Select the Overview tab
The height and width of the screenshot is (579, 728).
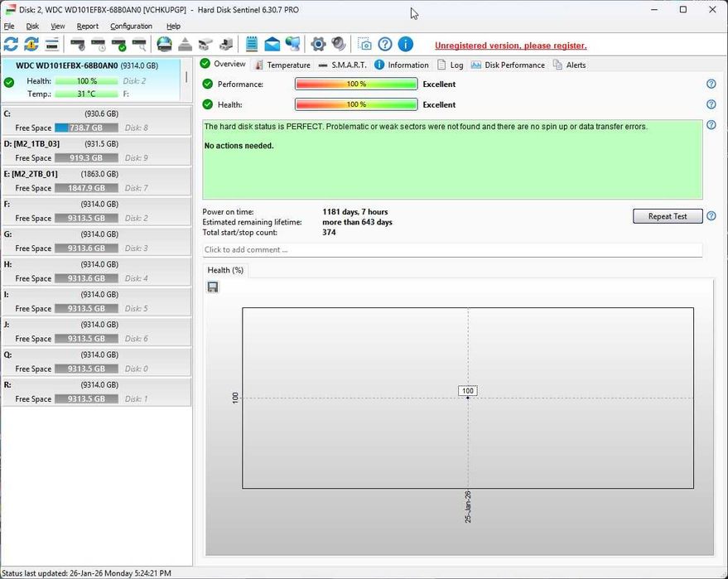pos(224,64)
